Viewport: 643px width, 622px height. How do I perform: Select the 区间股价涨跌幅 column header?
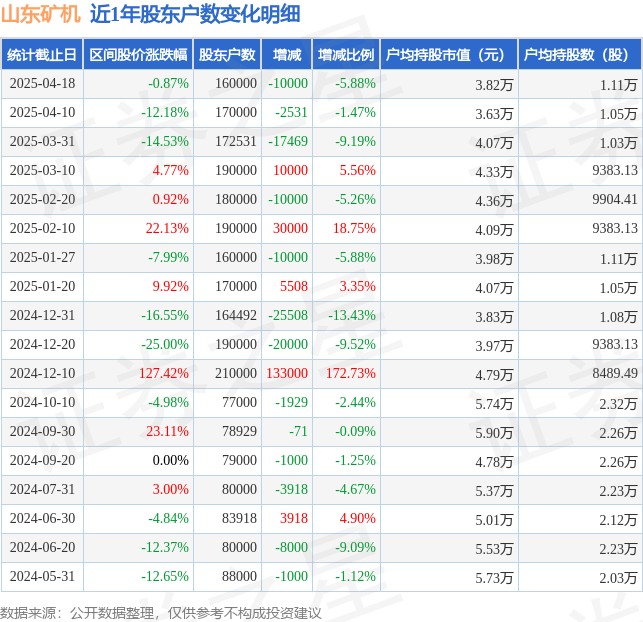pyautogui.click(x=138, y=55)
